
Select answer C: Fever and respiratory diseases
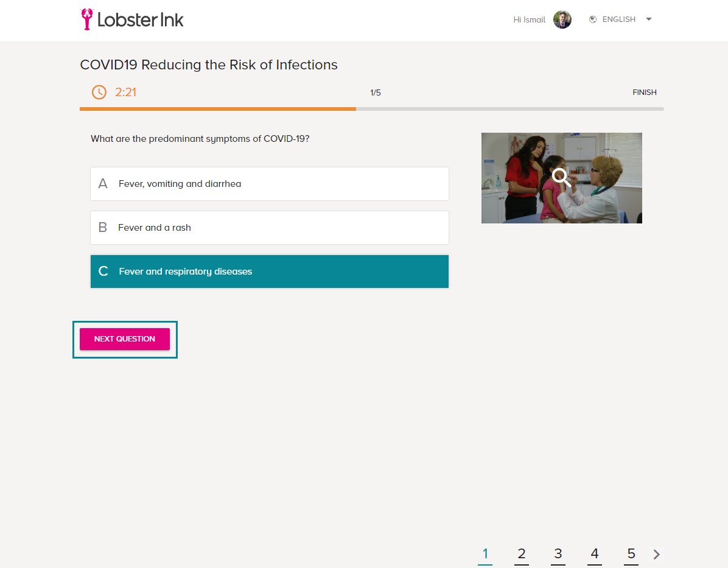tap(270, 272)
